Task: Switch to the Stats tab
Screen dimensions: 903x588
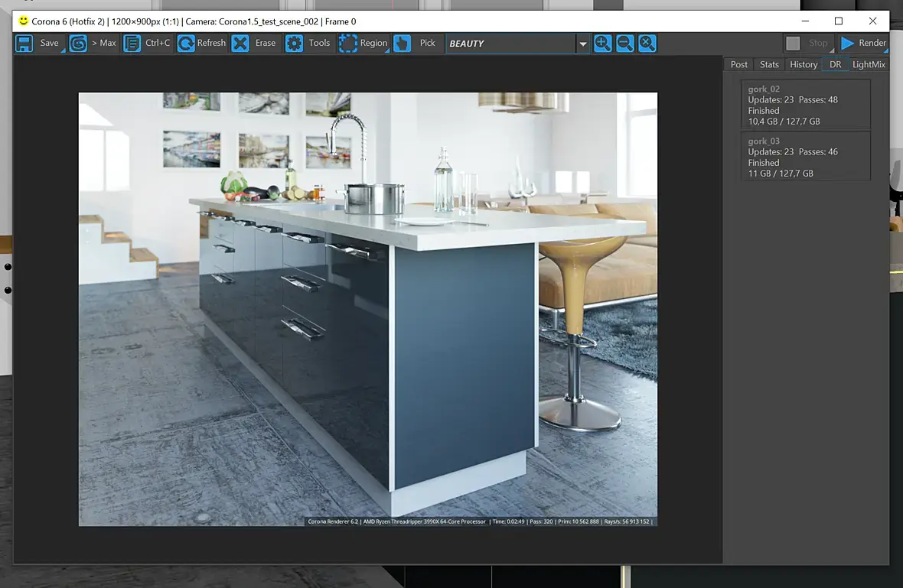Action: click(769, 64)
